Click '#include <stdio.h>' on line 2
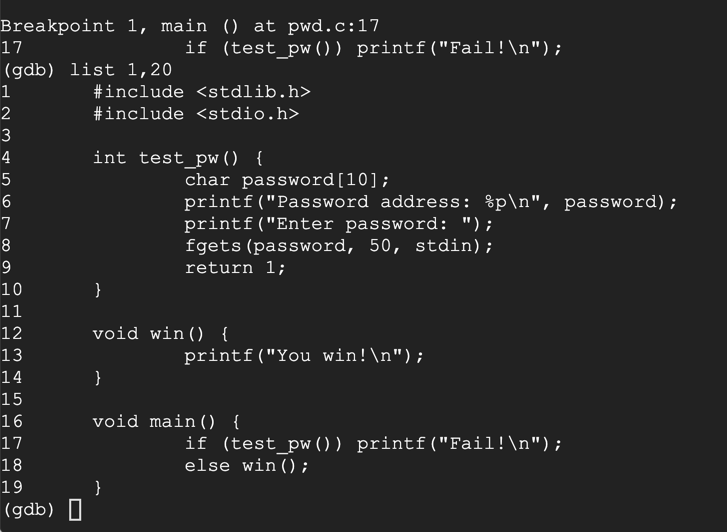 pos(196,114)
